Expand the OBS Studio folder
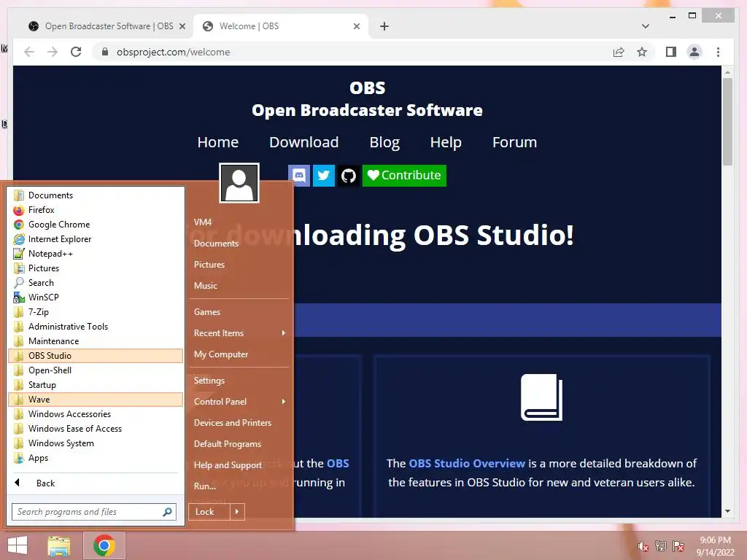The width and height of the screenshot is (747, 560). tap(96, 356)
